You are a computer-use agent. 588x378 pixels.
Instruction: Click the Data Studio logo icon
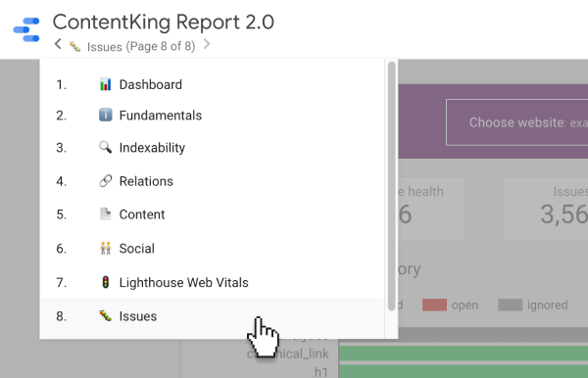coord(26,29)
